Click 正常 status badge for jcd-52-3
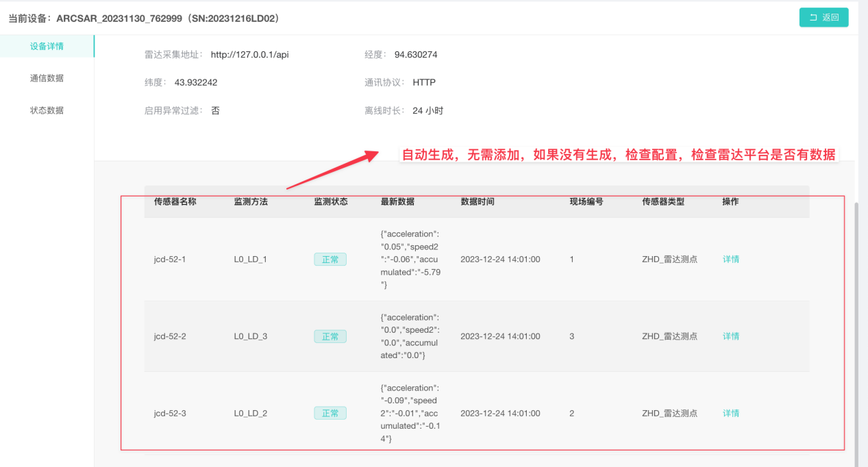Screen dimensions: 868x467 [330, 414]
